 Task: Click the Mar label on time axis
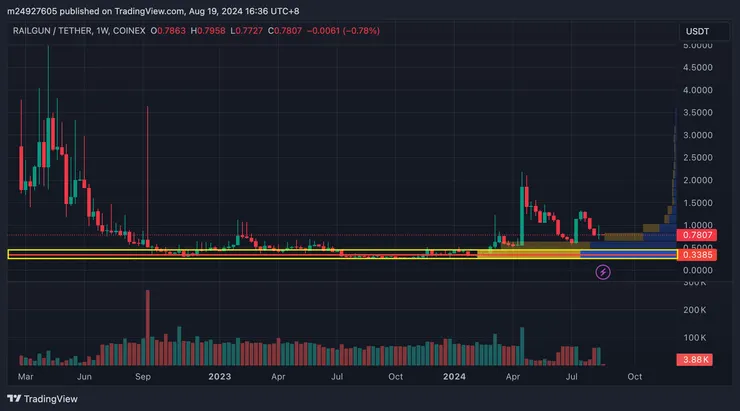pyautogui.click(x=25, y=377)
